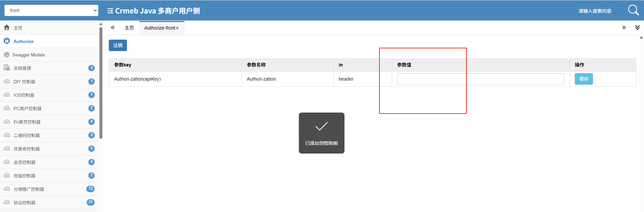
Task: Open Swagger Models menu item
Action: pyautogui.click(x=49, y=55)
